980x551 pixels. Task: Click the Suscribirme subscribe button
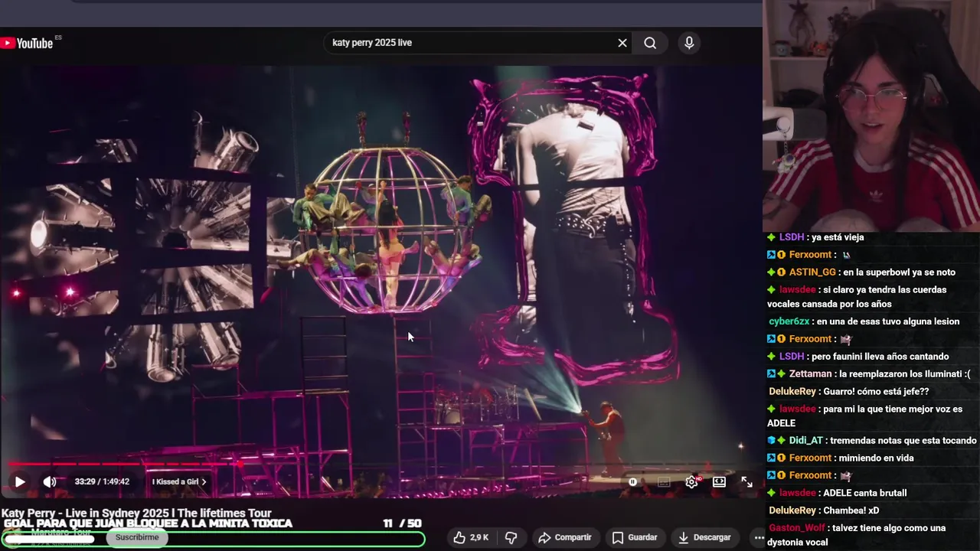[x=137, y=537]
